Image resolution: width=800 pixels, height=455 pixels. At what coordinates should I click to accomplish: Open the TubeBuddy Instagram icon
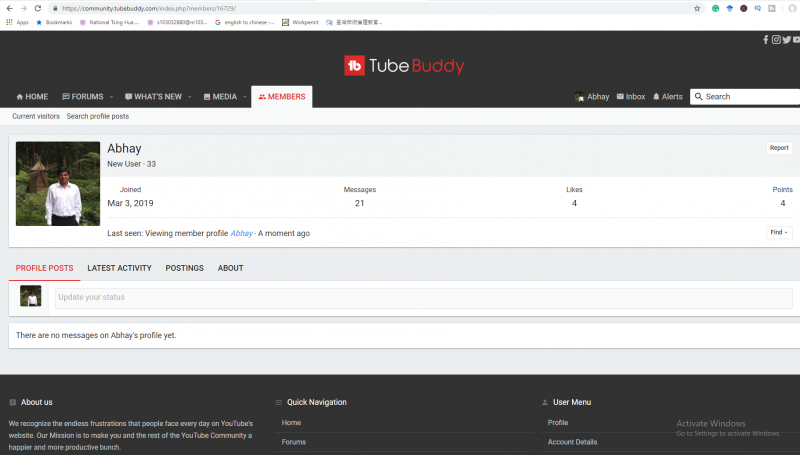(776, 40)
